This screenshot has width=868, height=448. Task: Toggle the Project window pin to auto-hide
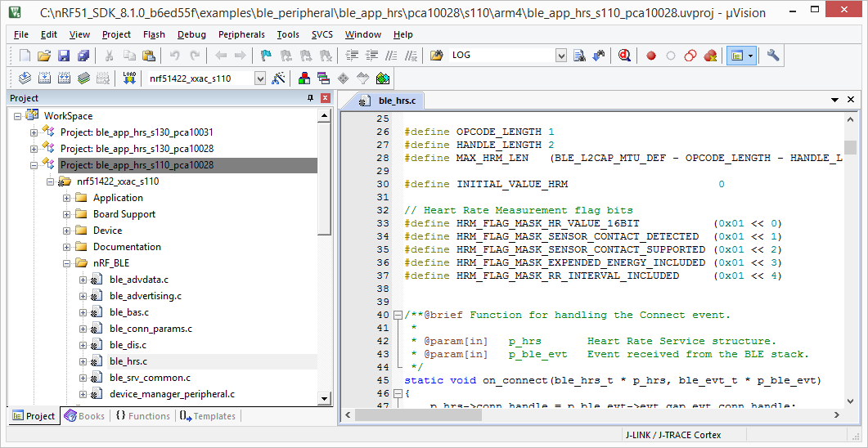click(x=310, y=98)
